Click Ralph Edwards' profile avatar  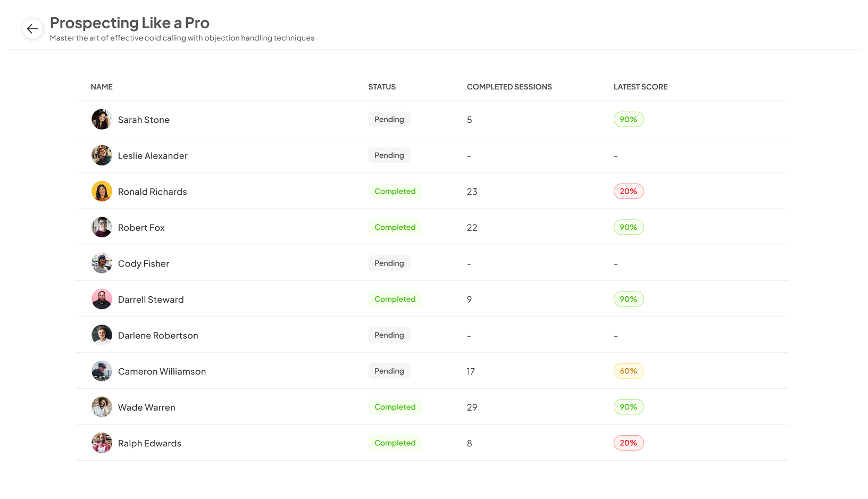tap(102, 443)
